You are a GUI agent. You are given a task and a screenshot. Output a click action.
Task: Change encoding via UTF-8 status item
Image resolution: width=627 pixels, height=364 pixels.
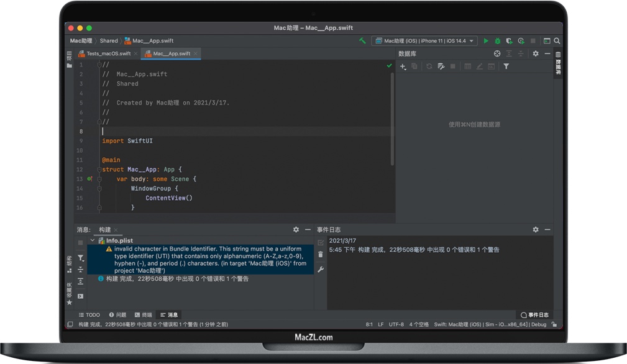tap(397, 324)
